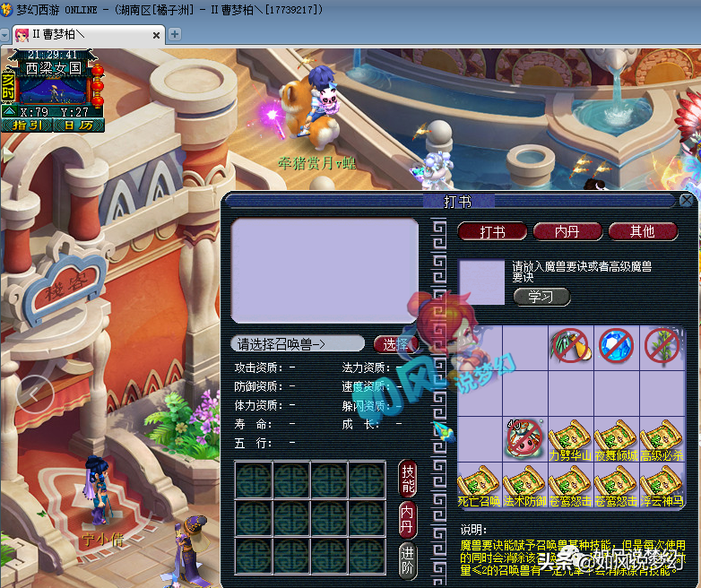Viewport: 701px width, 588px height.
Task: Open the 日历 calendar button
Action: click(x=79, y=125)
